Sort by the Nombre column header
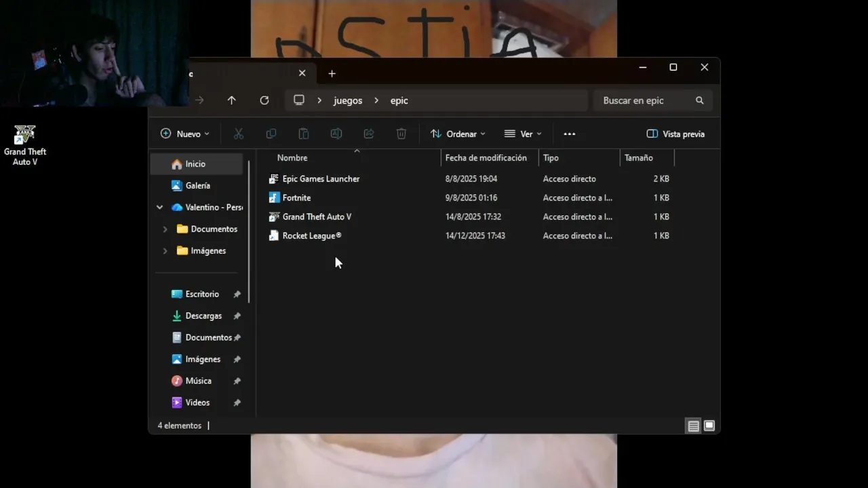This screenshot has width=868, height=488. [292, 158]
